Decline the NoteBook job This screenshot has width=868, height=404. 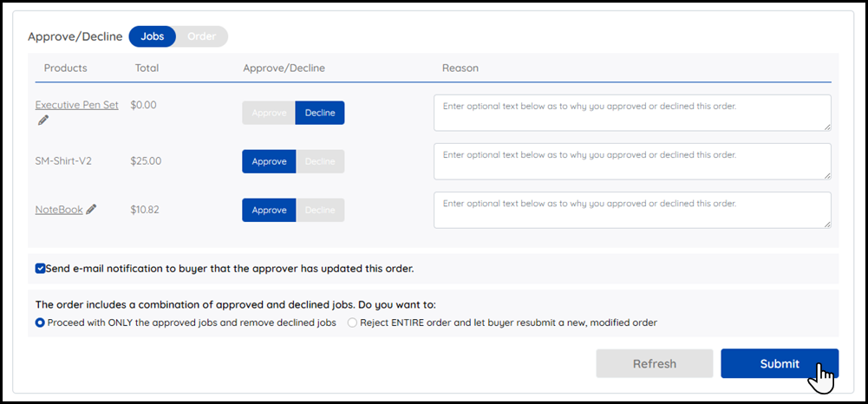tap(320, 210)
